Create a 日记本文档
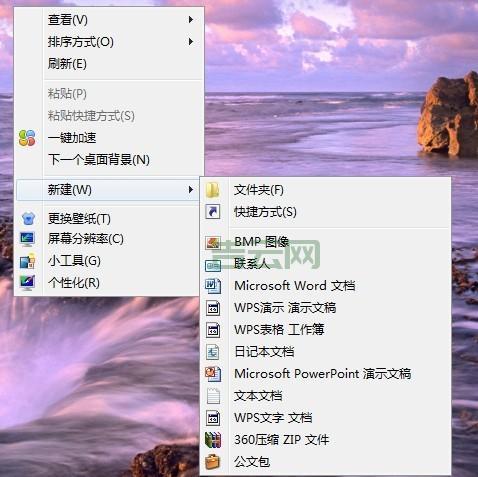This screenshot has width=478, height=477. tap(325, 352)
